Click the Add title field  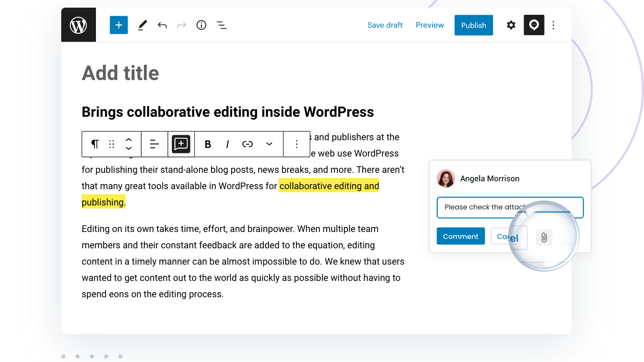pos(120,73)
